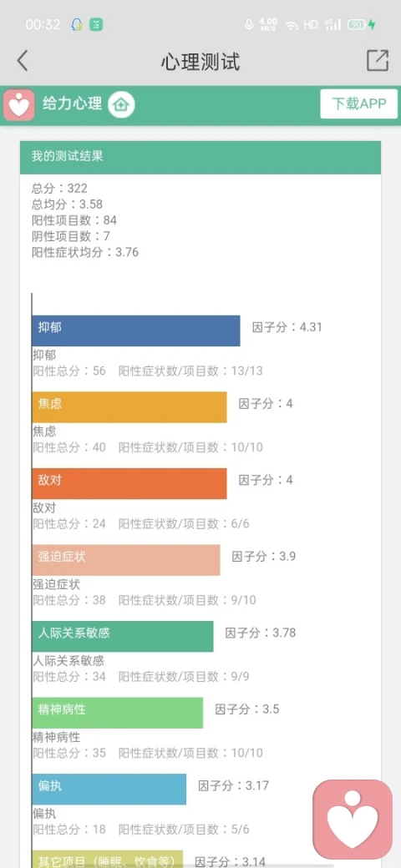401x868 pixels.
Task: Tap the yellow 焦虑 factor bar
Action: tap(129, 407)
